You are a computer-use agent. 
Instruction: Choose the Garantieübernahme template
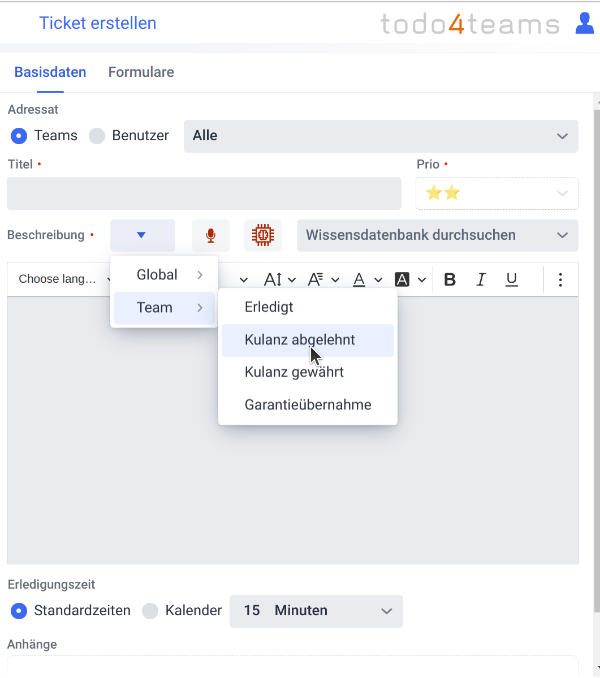point(308,405)
